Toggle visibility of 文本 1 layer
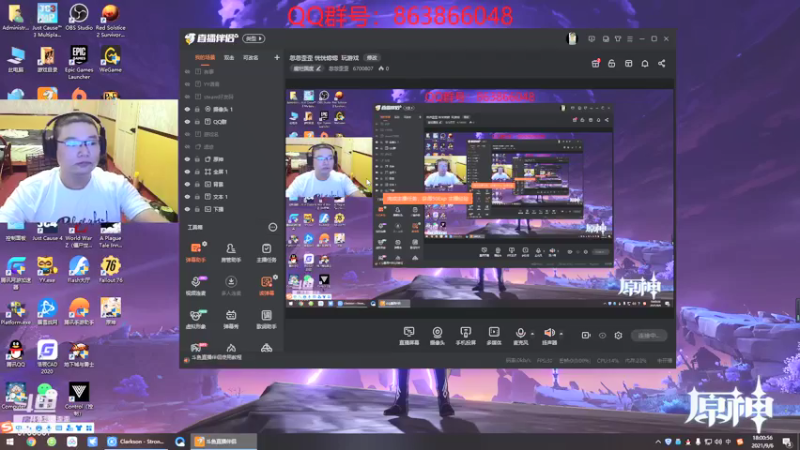 [x=187, y=197]
